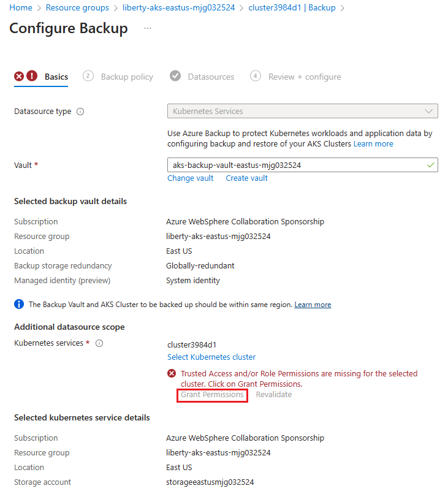The height and width of the screenshot is (494, 448).
Task: Click the red error icon near Trusted Access warning
Action: tap(171, 373)
